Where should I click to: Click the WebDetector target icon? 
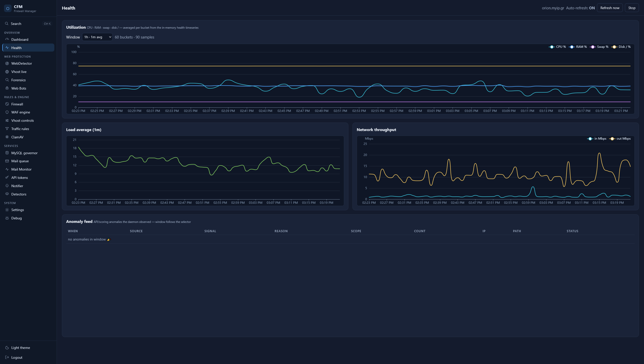[7, 63]
